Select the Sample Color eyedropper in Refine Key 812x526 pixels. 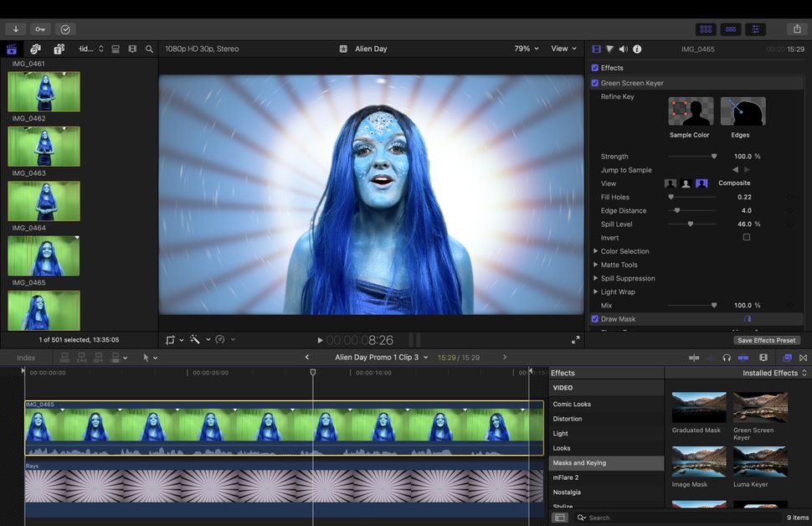tap(690, 111)
